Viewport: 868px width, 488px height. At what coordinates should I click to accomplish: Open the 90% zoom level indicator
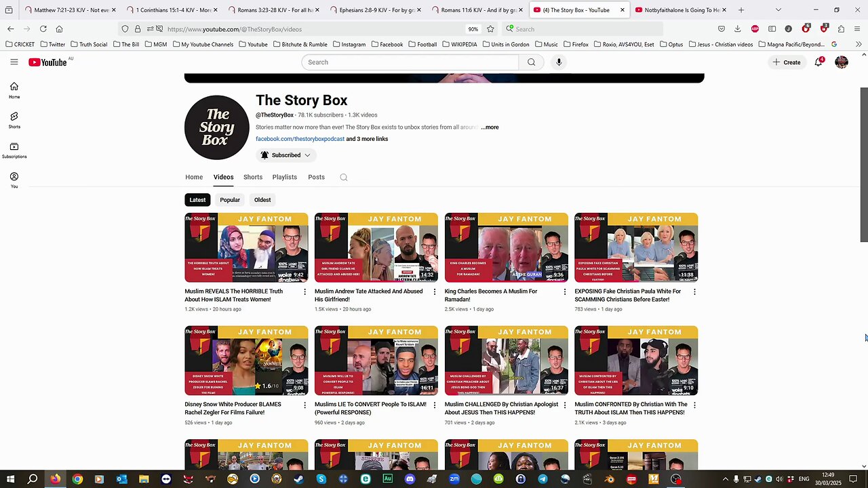click(x=473, y=29)
